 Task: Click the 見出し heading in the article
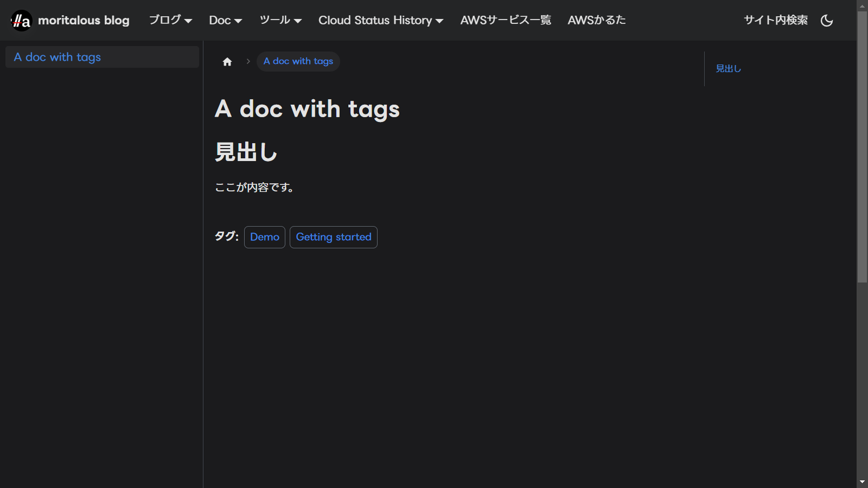246,152
